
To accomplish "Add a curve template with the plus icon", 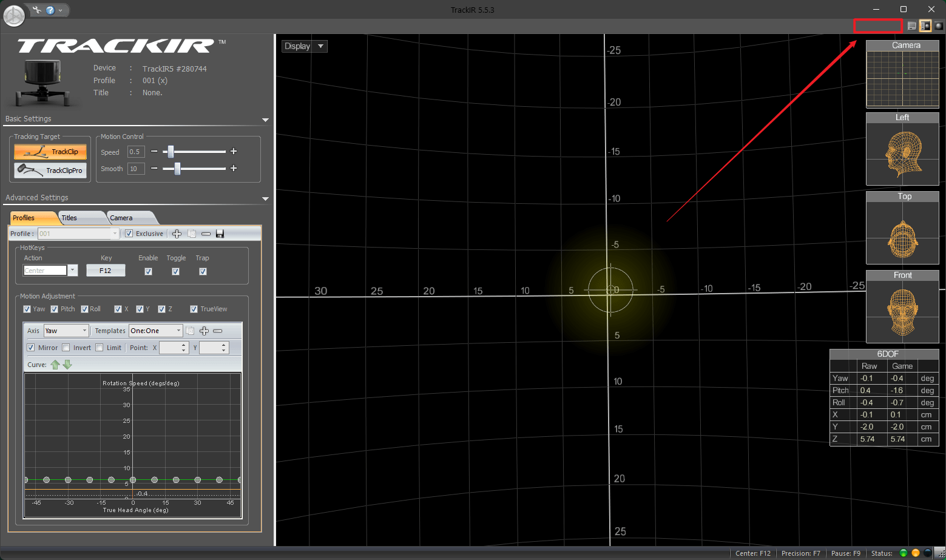I will 204,331.
